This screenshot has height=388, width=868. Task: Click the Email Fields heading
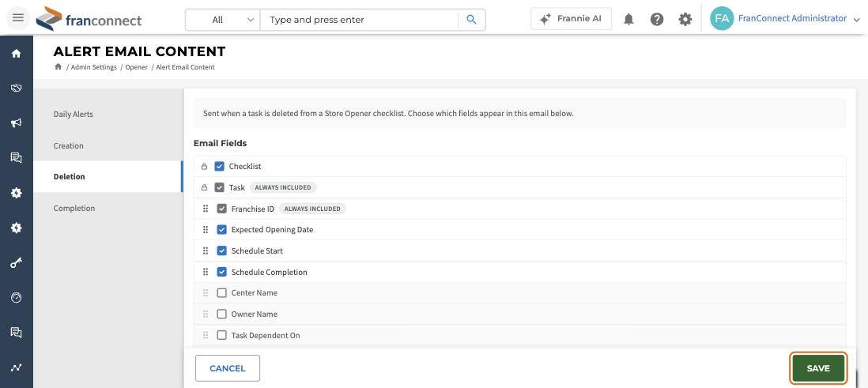(x=221, y=143)
